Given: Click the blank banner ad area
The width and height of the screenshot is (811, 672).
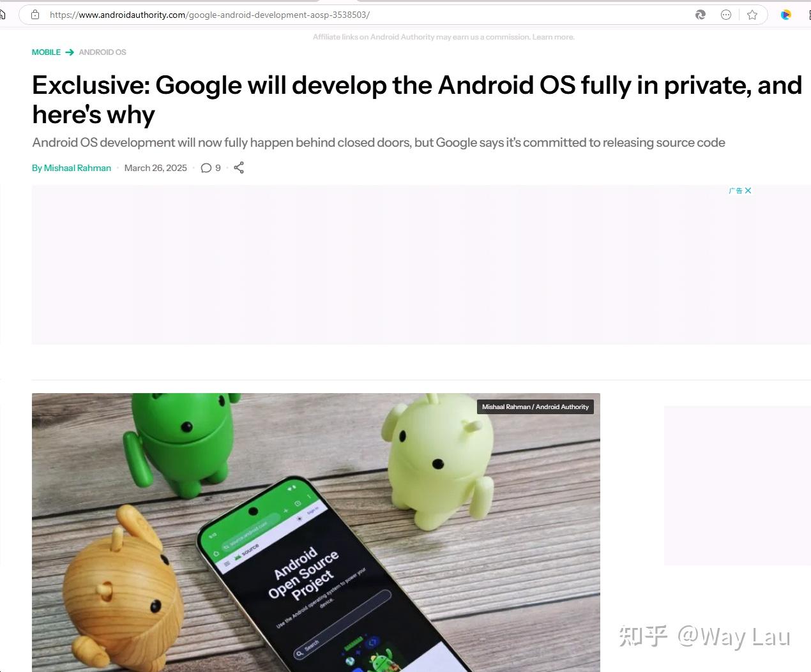Looking at the screenshot, I should [x=421, y=265].
